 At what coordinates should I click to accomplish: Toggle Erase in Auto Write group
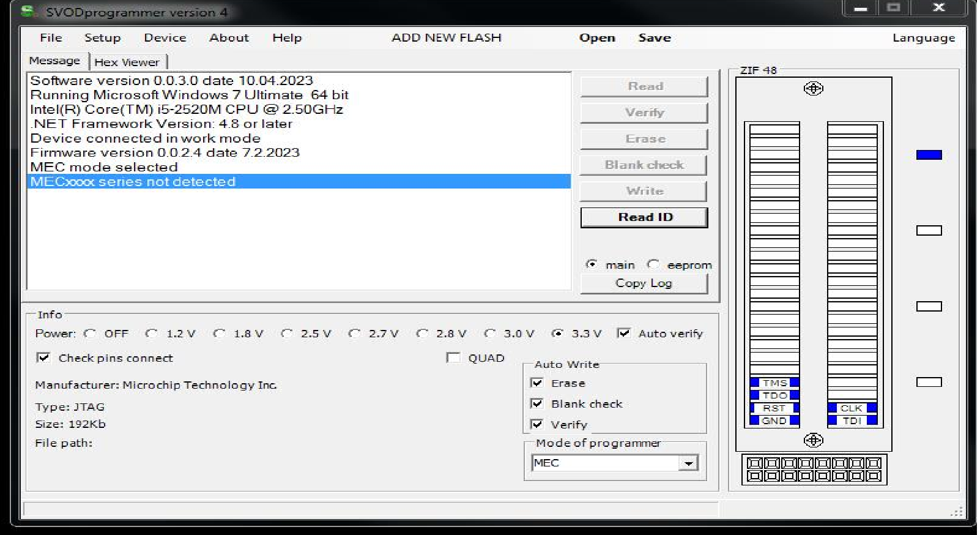tap(537, 383)
